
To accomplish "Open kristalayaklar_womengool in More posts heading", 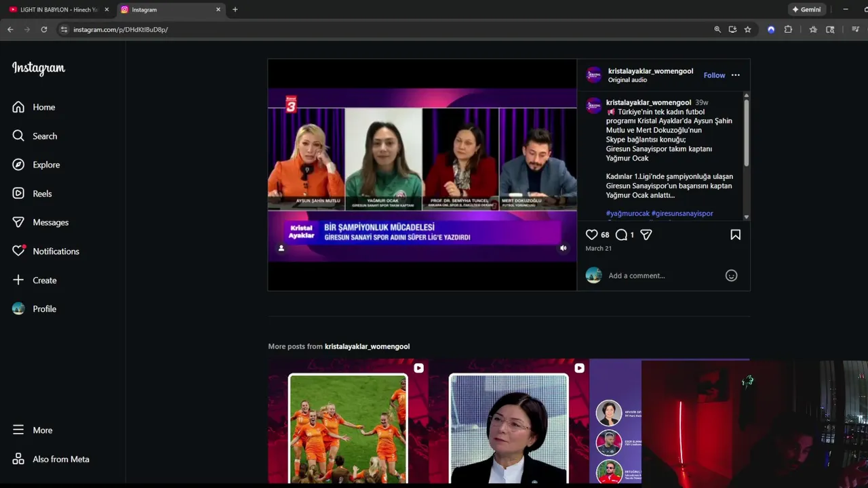I will tap(367, 346).
